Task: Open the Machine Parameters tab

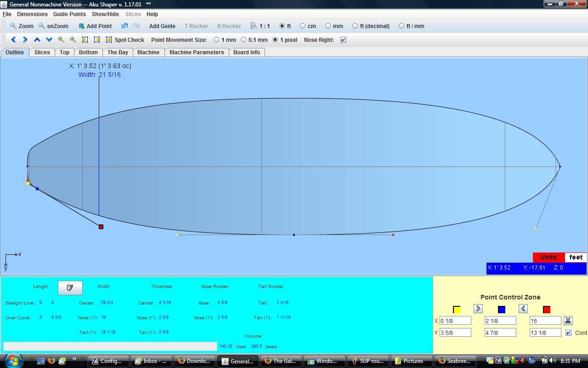Action: (x=197, y=52)
